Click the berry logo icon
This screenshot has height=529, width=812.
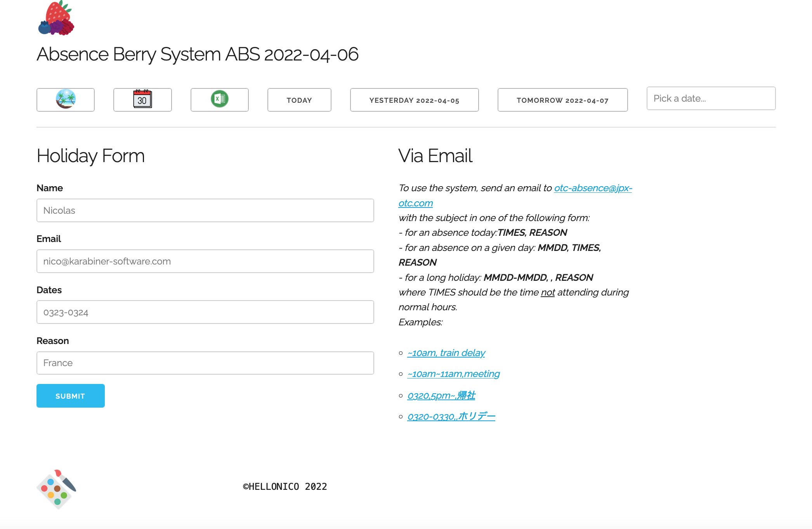56,18
